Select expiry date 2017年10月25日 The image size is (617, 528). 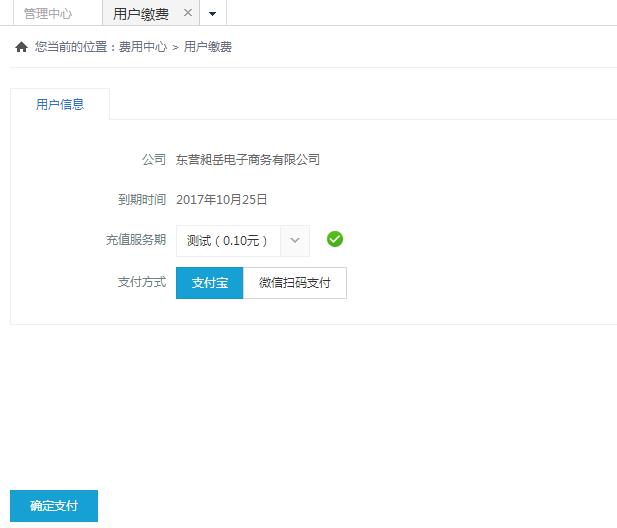point(222,199)
